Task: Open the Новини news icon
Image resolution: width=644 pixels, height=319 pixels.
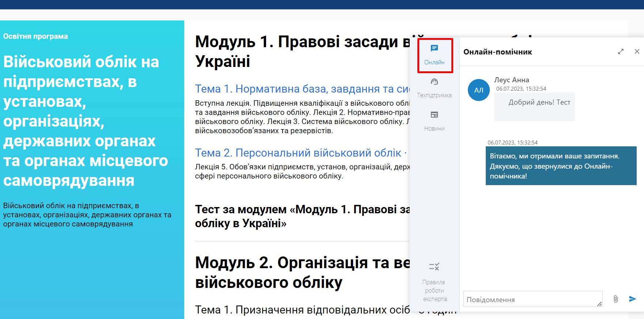Action: point(434,115)
